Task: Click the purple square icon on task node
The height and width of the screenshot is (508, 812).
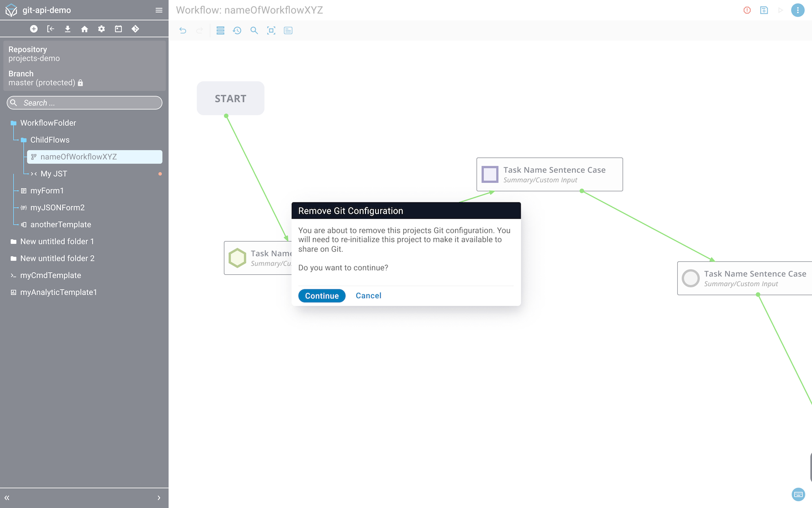Action: coord(490,174)
